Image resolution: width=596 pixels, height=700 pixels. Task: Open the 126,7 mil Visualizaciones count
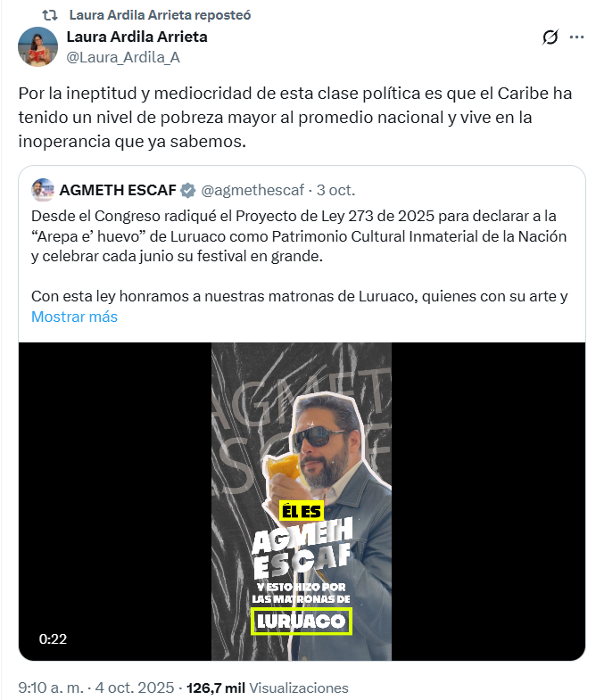pyautogui.click(x=267, y=688)
